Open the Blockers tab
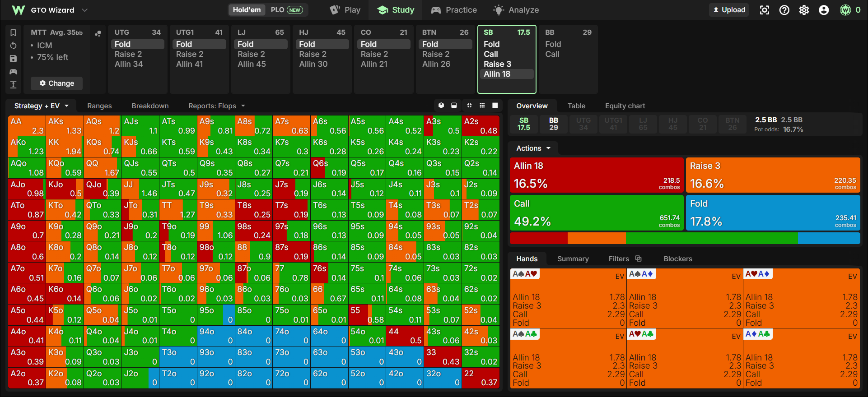This screenshot has height=397, width=868. tap(678, 259)
